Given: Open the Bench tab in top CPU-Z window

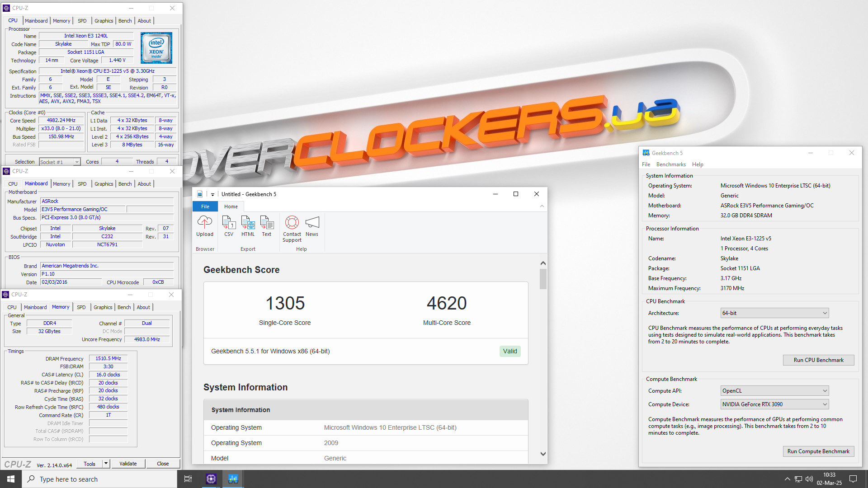Looking at the screenshot, I should point(125,21).
